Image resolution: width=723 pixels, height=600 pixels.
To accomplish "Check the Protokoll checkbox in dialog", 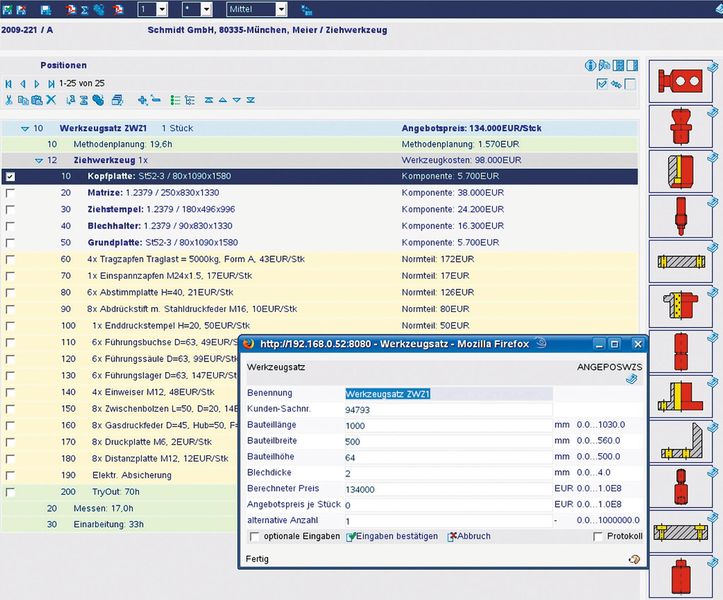I will (x=599, y=537).
